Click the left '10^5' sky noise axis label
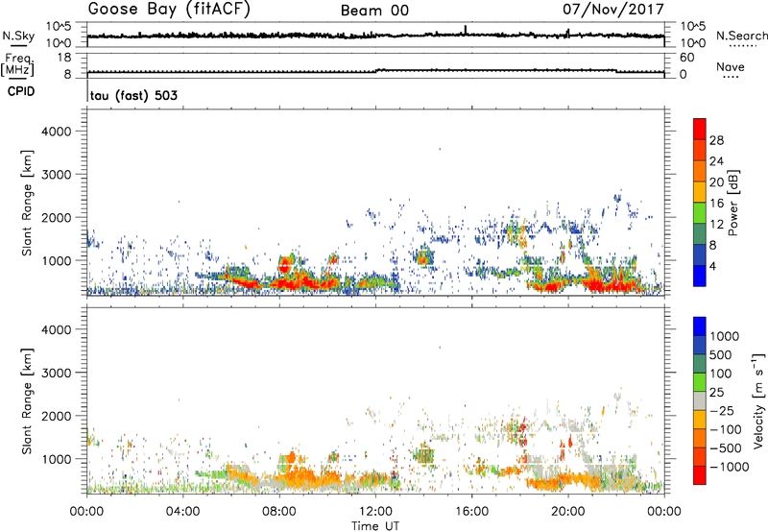 pos(59,27)
